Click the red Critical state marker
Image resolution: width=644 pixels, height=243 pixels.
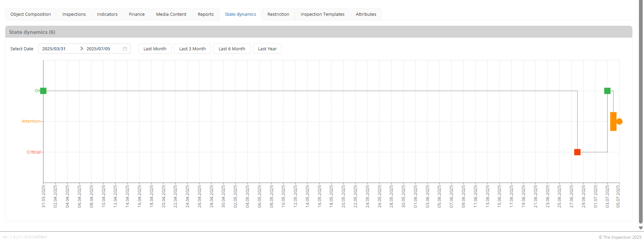[x=577, y=152]
